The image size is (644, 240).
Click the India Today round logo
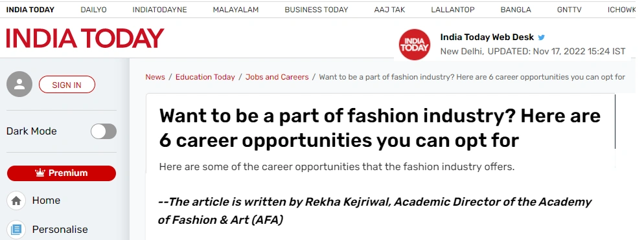[x=415, y=45]
